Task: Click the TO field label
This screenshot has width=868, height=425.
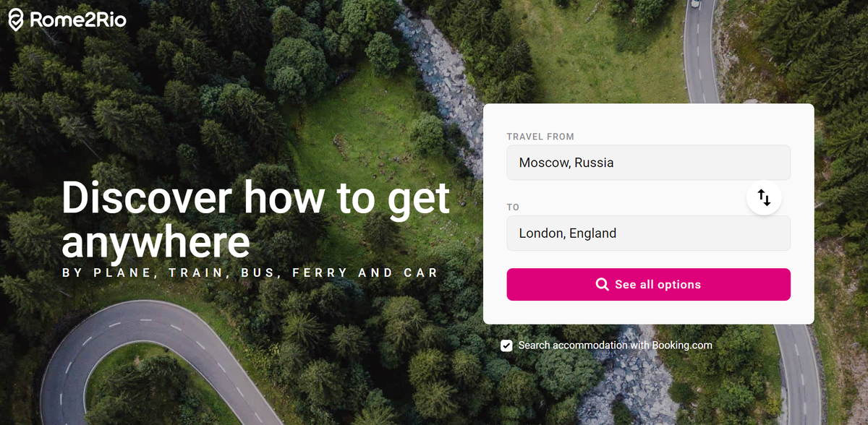Action: 513,207
